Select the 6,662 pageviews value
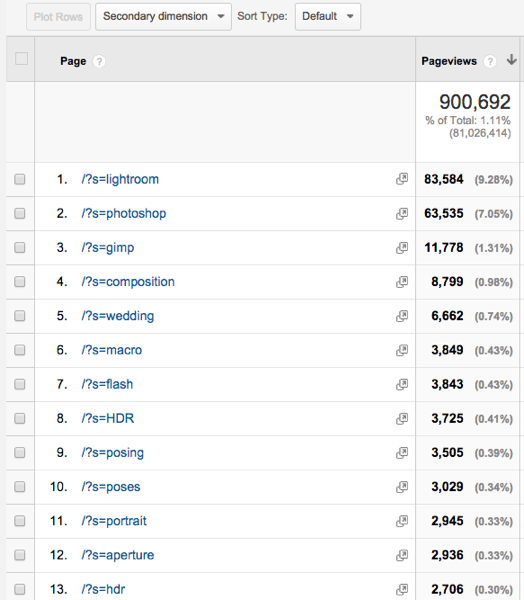Viewport: 524px width, 600px height. click(x=447, y=316)
